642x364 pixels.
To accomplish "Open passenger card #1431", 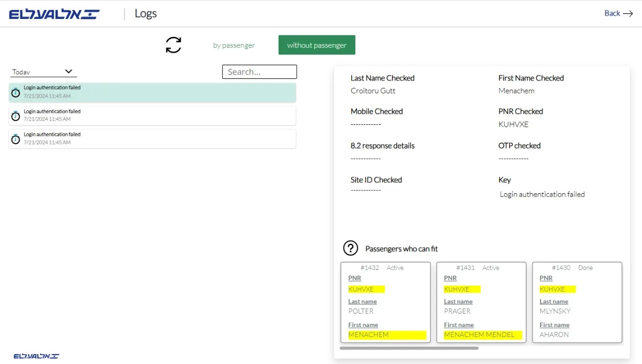I will click(481, 302).
